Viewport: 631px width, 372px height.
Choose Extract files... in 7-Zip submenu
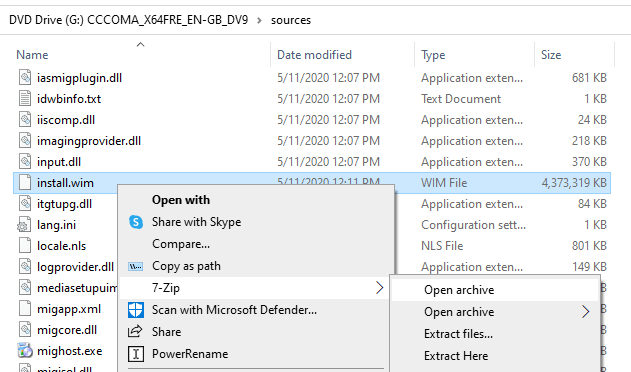pos(458,334)
